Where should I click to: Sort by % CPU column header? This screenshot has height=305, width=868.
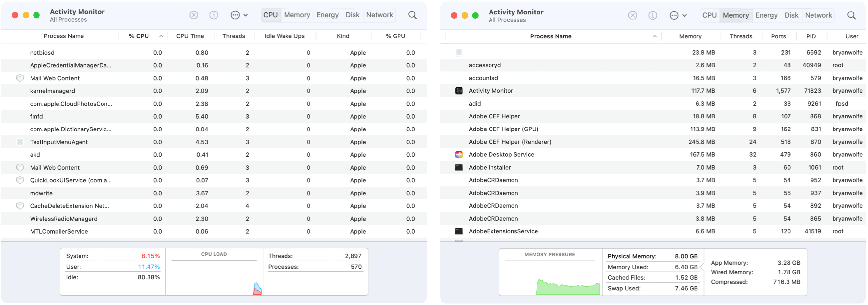click(x=143, y=36)
